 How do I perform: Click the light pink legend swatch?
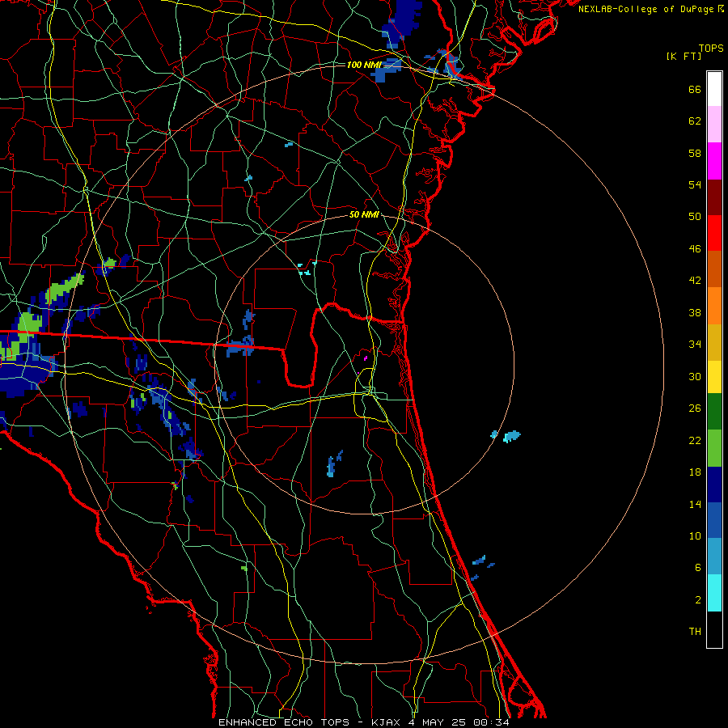(714, 125)
